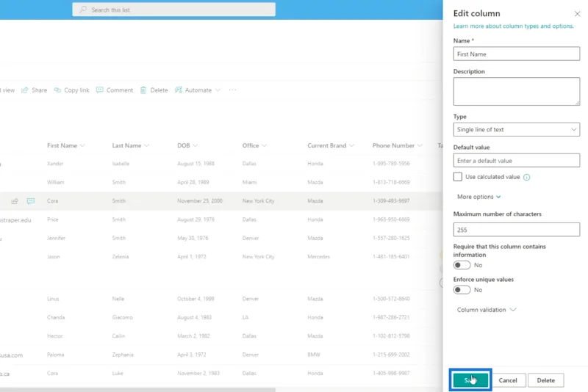The image size is (588, 392).
Task: Click the Search this list box
Action: point(174,10)
